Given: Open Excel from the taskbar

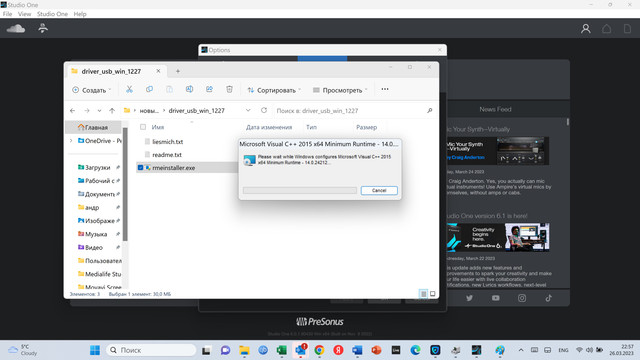Looking at the screenshot, I should coord(282,350).
